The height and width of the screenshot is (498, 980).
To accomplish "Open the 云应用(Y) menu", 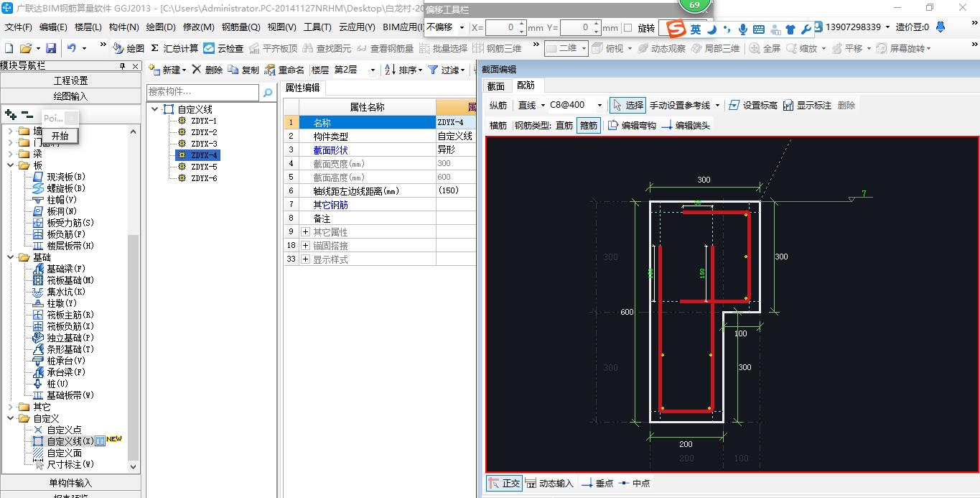I will 357,27.
